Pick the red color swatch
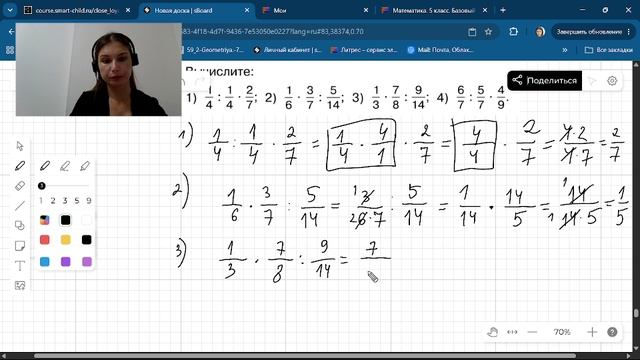 44,240
